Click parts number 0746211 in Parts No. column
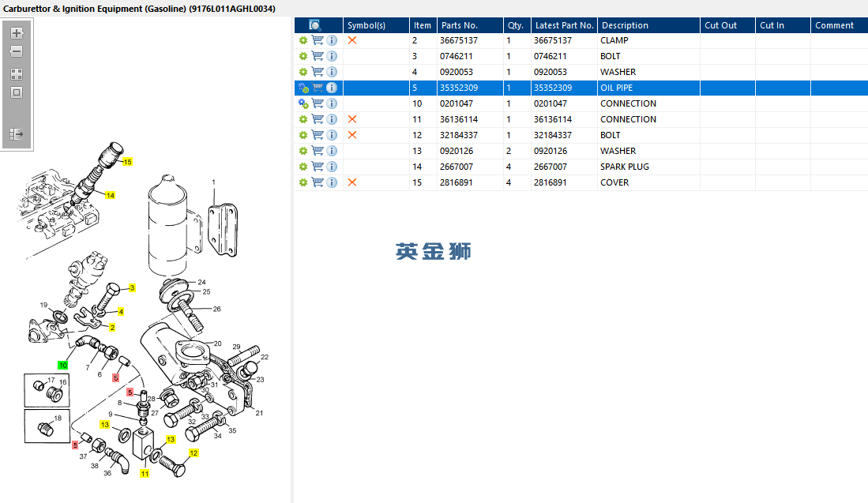This screenshot has width=868, height=503. (x=457, y=56)
